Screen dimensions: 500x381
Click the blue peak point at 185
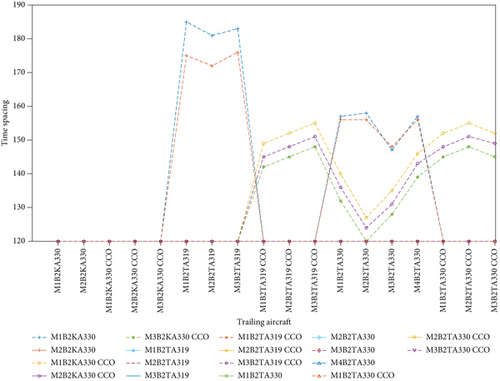(186, 22)
